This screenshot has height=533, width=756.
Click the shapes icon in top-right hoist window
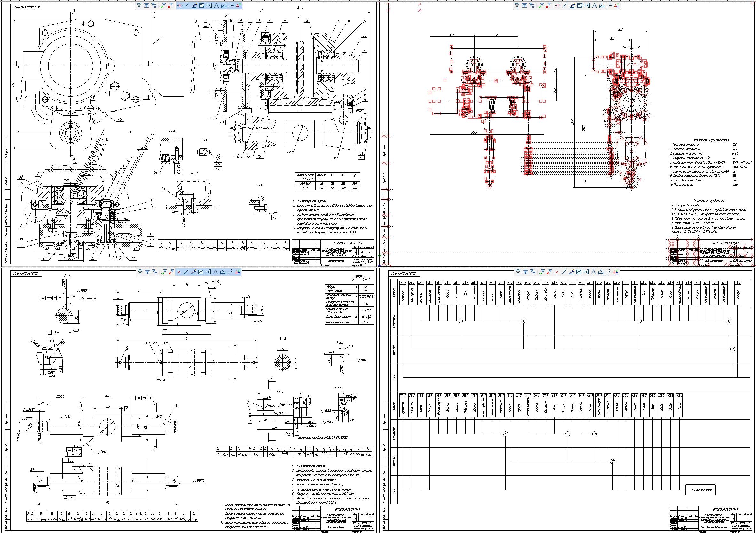pyautogui.click(x=617, y=6)
